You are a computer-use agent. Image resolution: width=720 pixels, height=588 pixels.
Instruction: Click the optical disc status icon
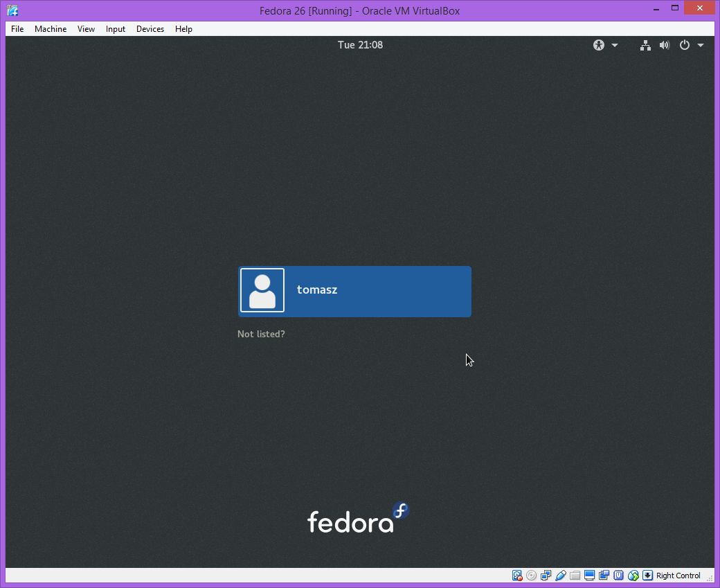(x=531, y=576)
